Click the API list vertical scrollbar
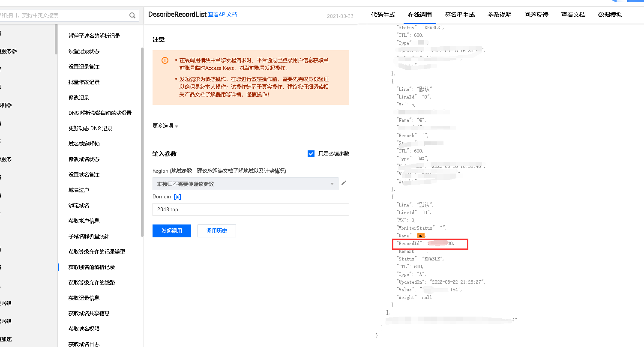 142,141
